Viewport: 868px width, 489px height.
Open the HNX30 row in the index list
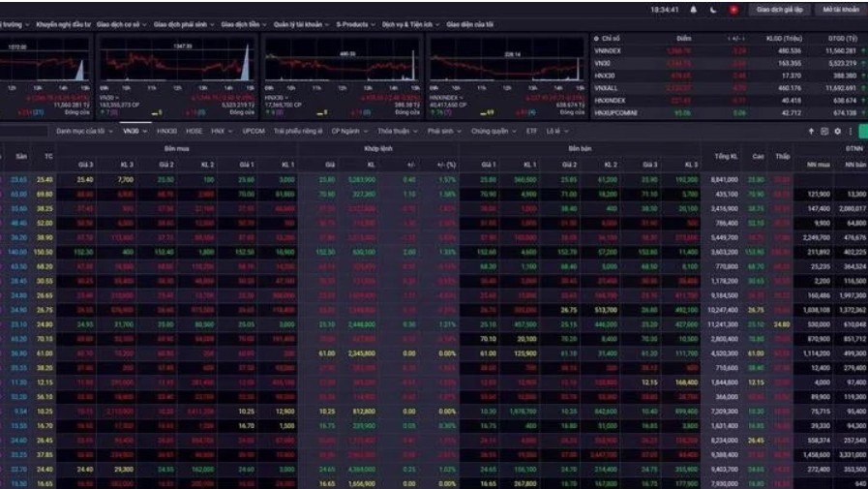pyautogui.click(x=729, y=76)
